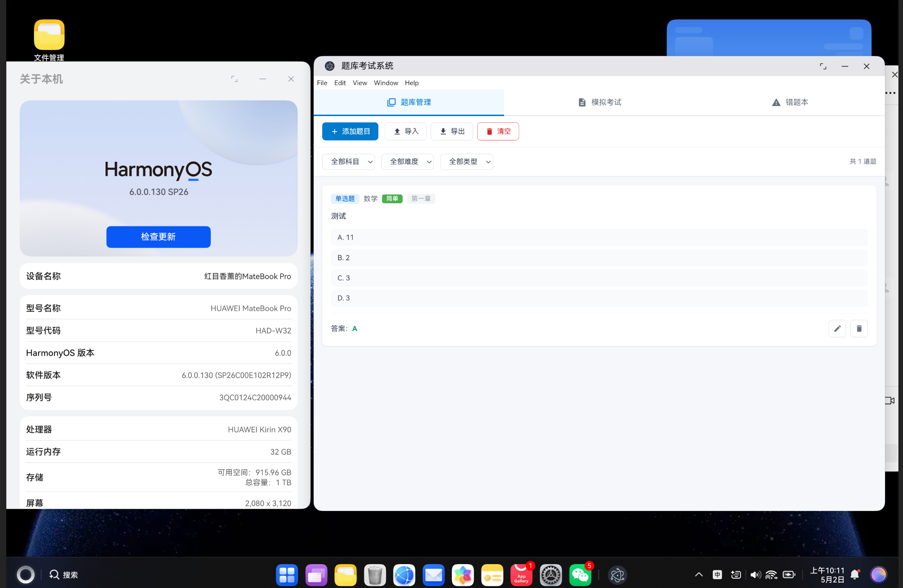Click the 添加题目 button

[350, 132]
